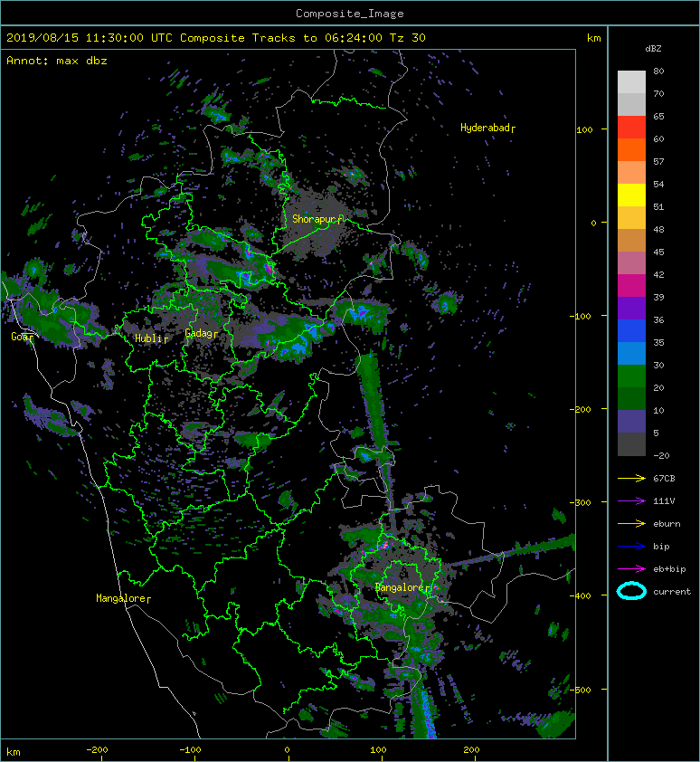700x762 pixels.
Task: Pick the green 20-30 dBZ swatch
Action: (631, 376)
